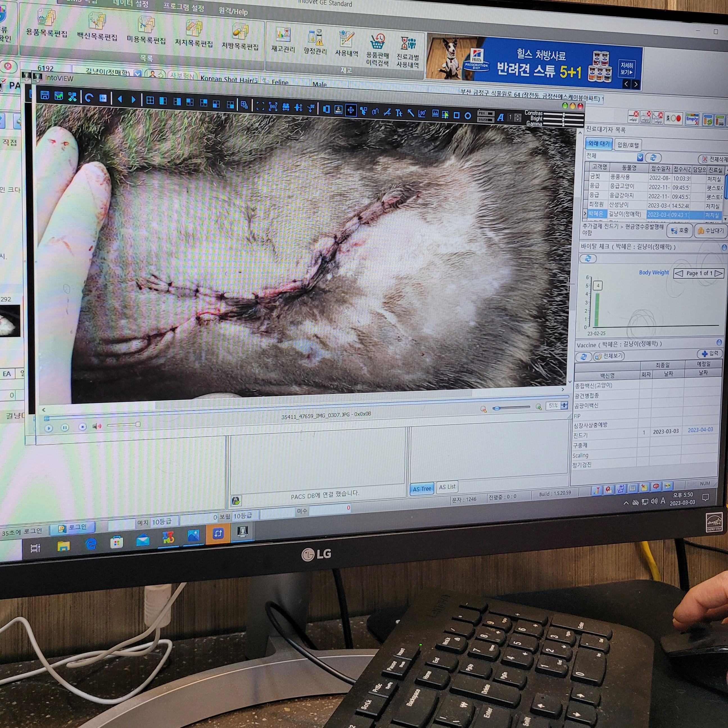Open 진료과별 사용내역 icon

tap(408, 52)
